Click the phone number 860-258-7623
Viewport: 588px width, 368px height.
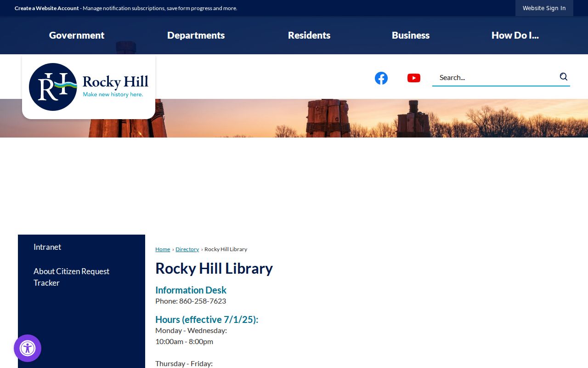[203, 301]
